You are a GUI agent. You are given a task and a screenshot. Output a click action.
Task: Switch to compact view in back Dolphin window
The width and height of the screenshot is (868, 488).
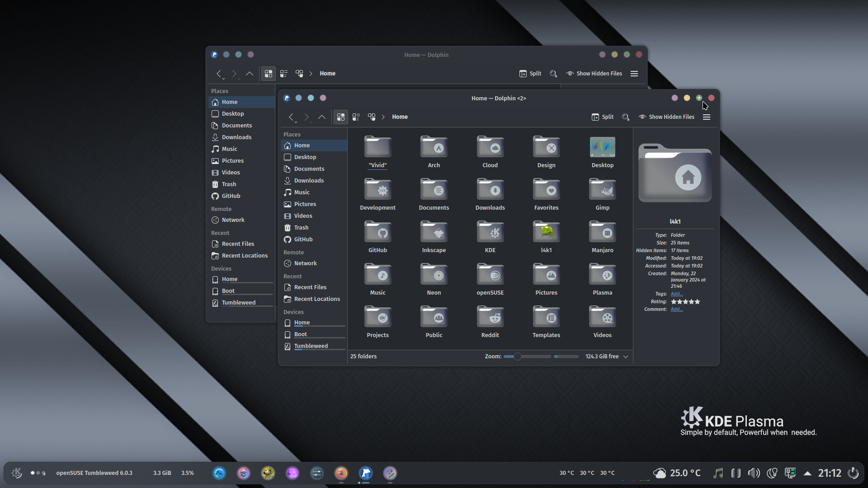pos(284,74)
